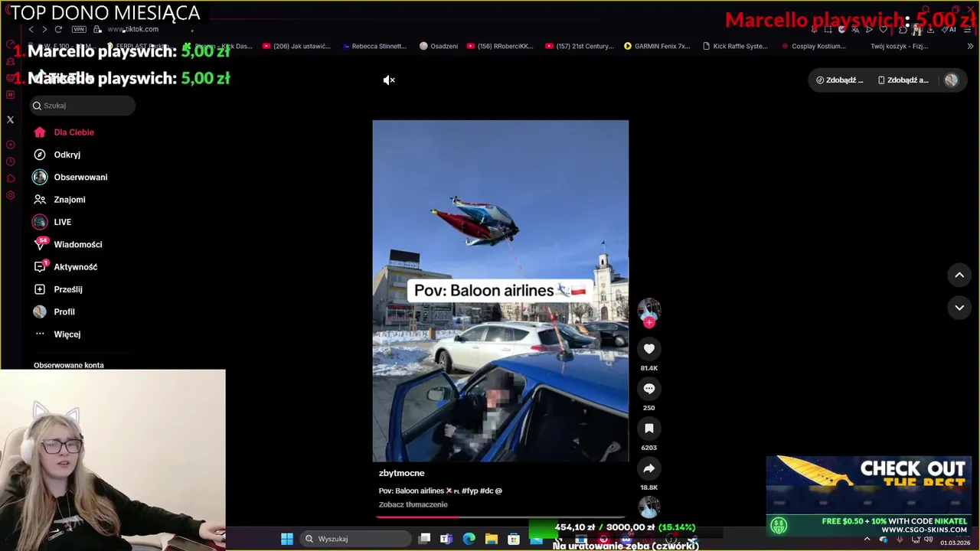This screenshot has height=551, width=980.
Task: Click the Wyszukaj taskbar search box
Action: pyautogui.click(x=355, y=539)
